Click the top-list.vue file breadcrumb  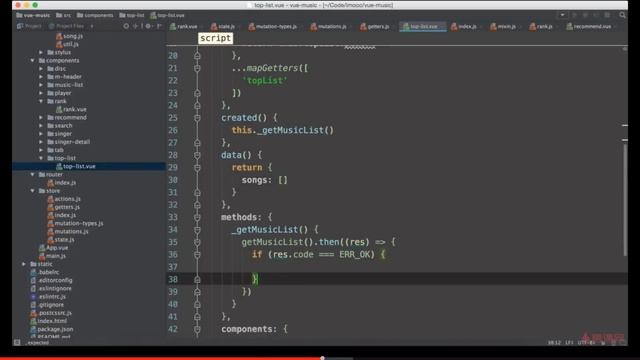pyautogui.click(x=167, y=15)
